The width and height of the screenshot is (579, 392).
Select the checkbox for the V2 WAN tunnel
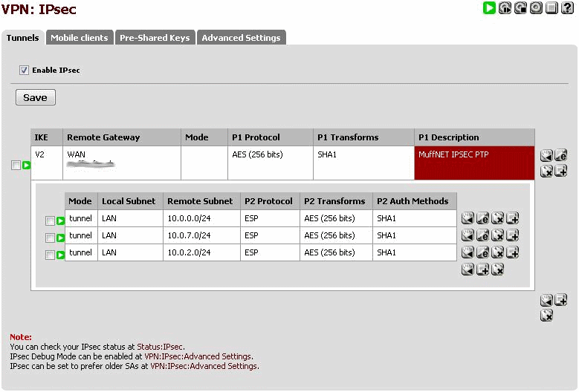[x=16, y=166]
